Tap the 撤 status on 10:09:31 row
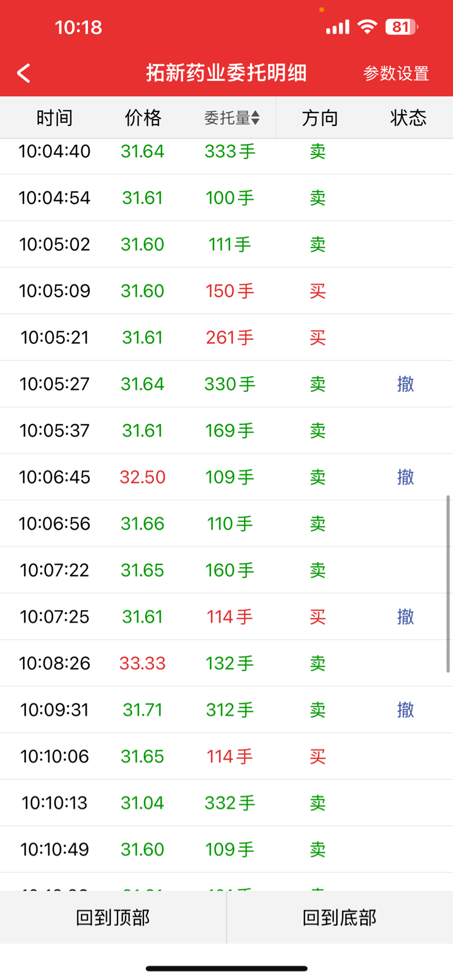 point(405,710)
